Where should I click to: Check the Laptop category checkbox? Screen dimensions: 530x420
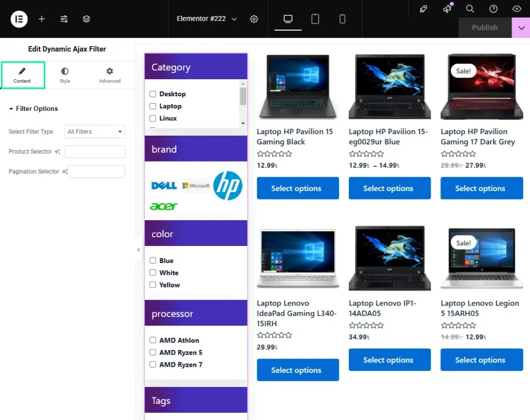(153, 106)
